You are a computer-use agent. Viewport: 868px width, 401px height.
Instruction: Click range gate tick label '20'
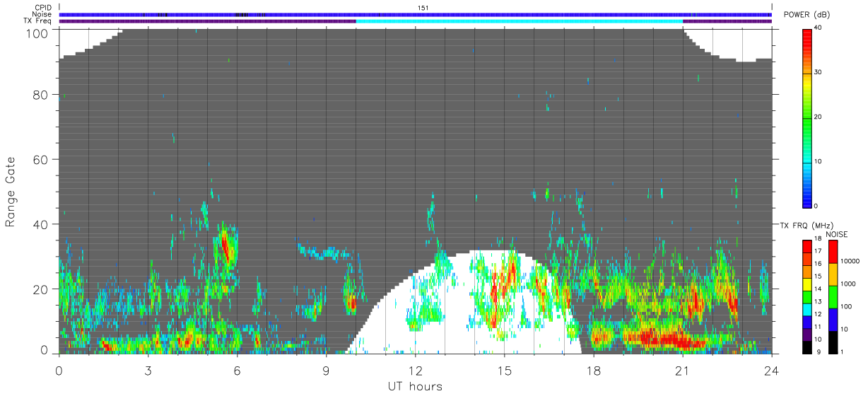(42, 289)
